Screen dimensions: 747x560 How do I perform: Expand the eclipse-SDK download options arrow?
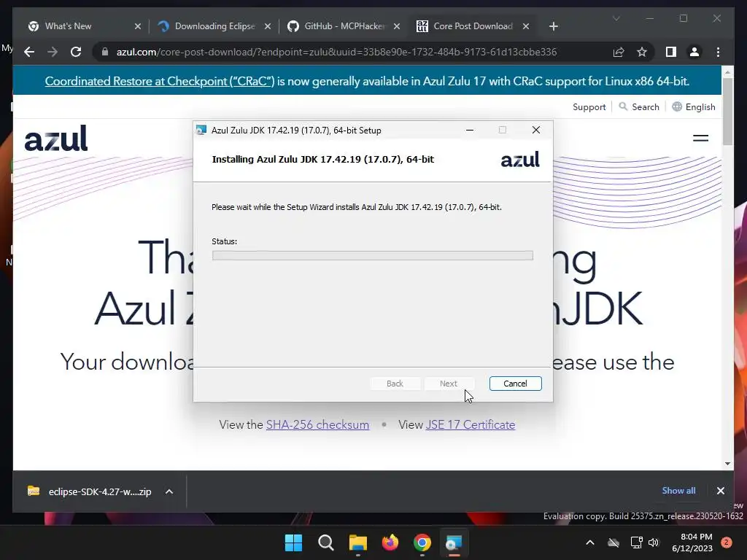[169, 491]
